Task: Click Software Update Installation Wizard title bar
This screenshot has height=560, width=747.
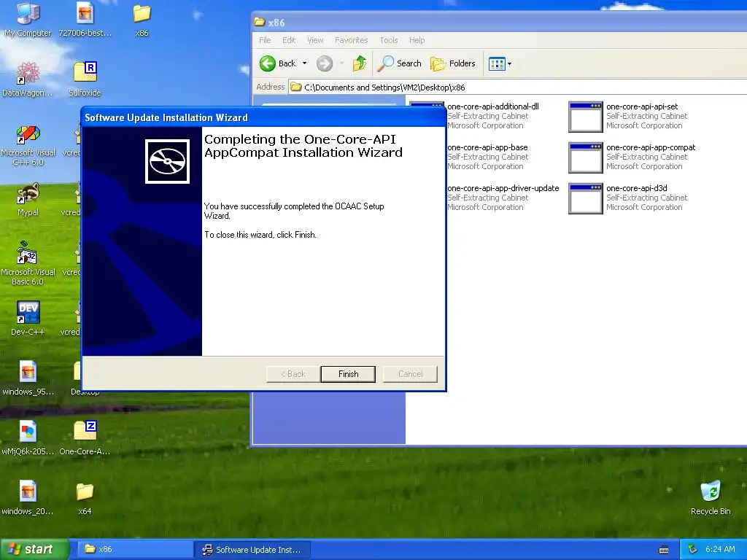Action: coord(263,117)
